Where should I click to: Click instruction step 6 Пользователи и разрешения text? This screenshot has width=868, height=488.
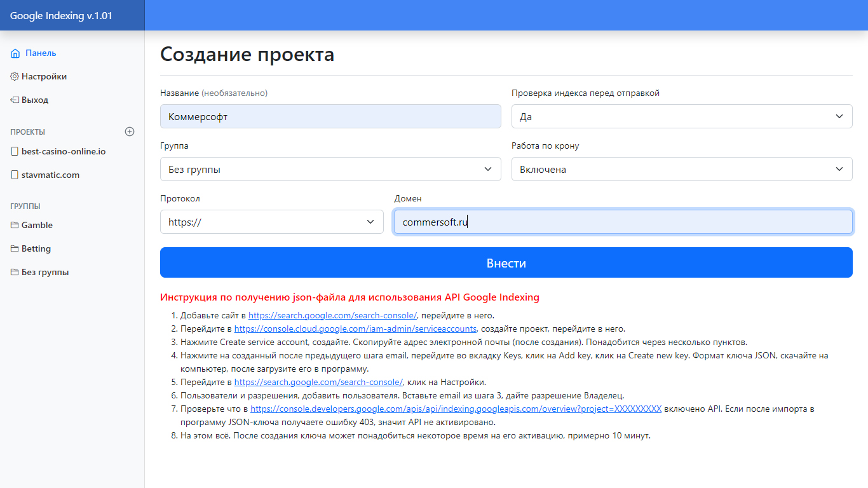pos(402,395)
